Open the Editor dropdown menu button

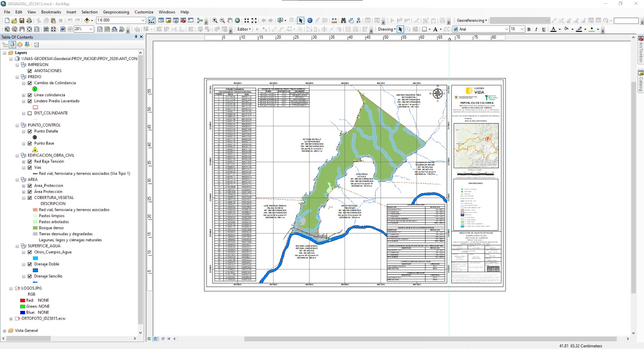point(244,29)
